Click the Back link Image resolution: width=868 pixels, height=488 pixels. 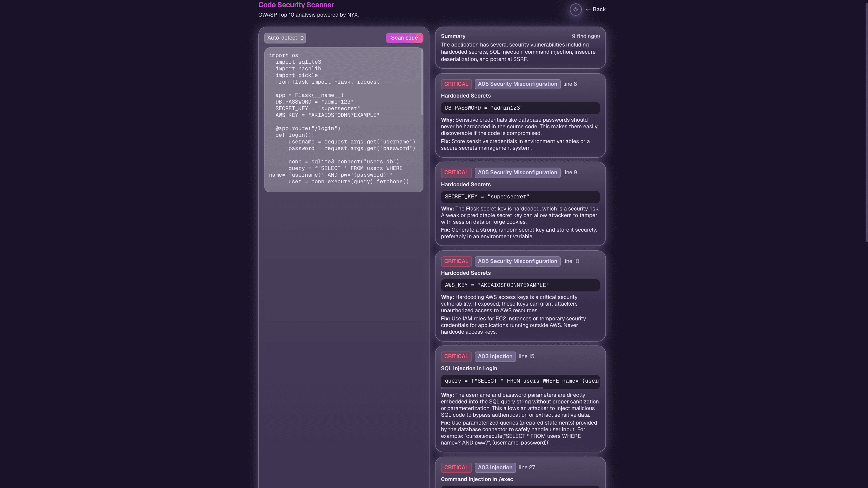tap(596, 9)
